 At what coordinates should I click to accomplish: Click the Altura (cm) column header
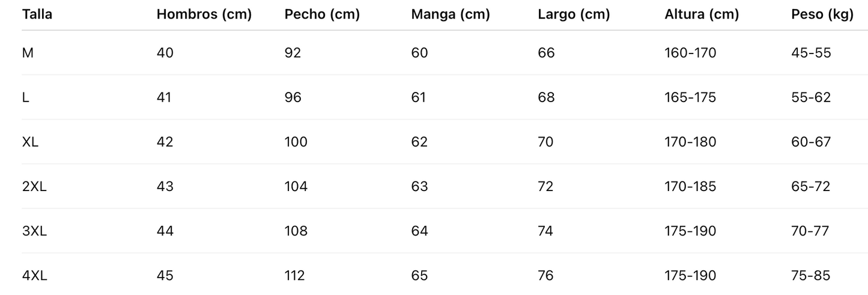(702, 15)
